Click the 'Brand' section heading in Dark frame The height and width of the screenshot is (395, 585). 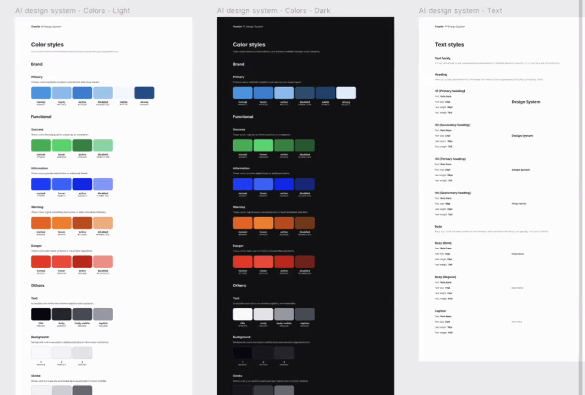pos(238,64)
